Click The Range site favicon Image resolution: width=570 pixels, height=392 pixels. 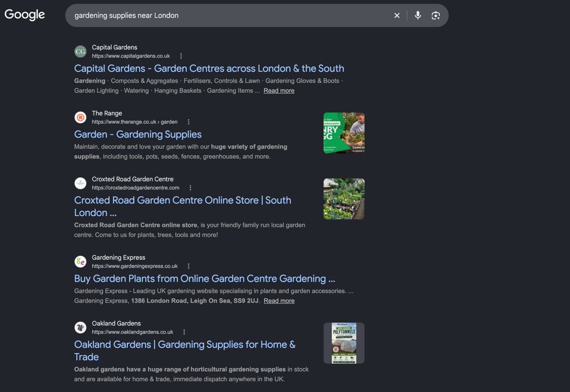coord(81,117)
